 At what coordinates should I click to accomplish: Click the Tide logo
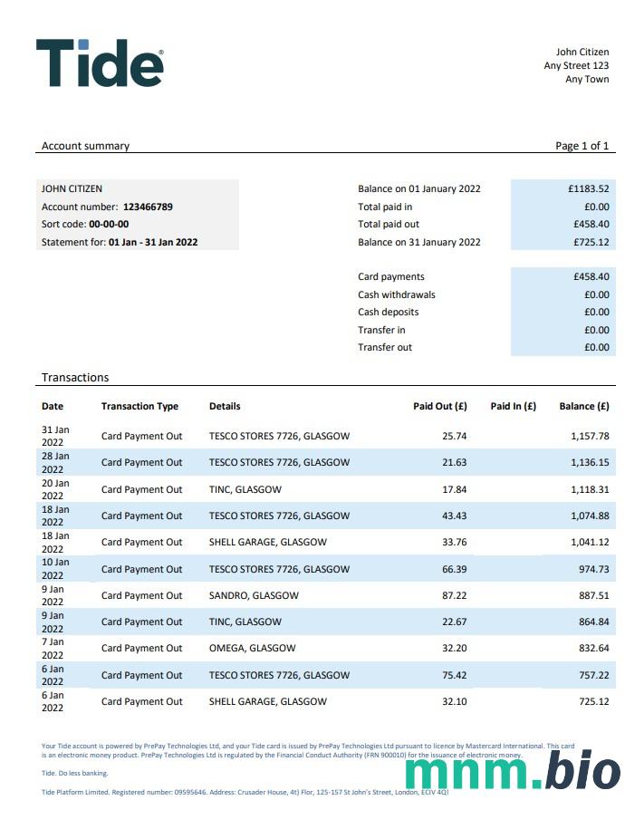pyautogui.click(x=100, y=63)
